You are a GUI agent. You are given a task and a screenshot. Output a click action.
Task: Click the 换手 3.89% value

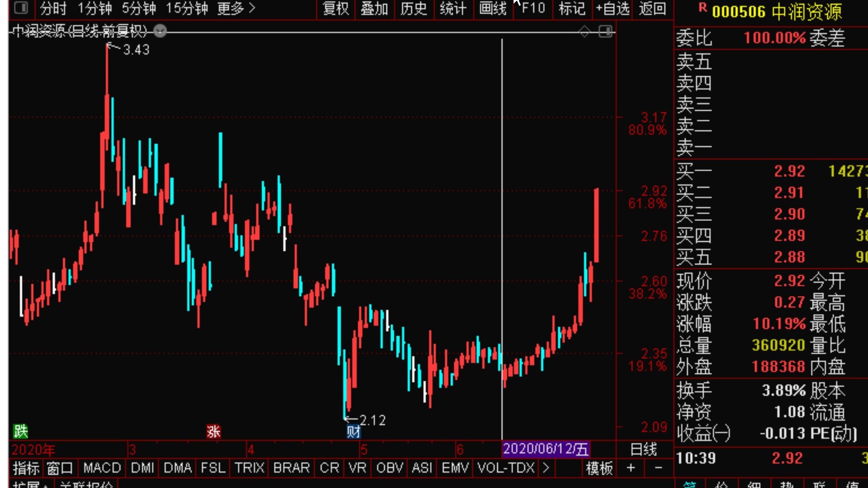[x=783, y=390]
